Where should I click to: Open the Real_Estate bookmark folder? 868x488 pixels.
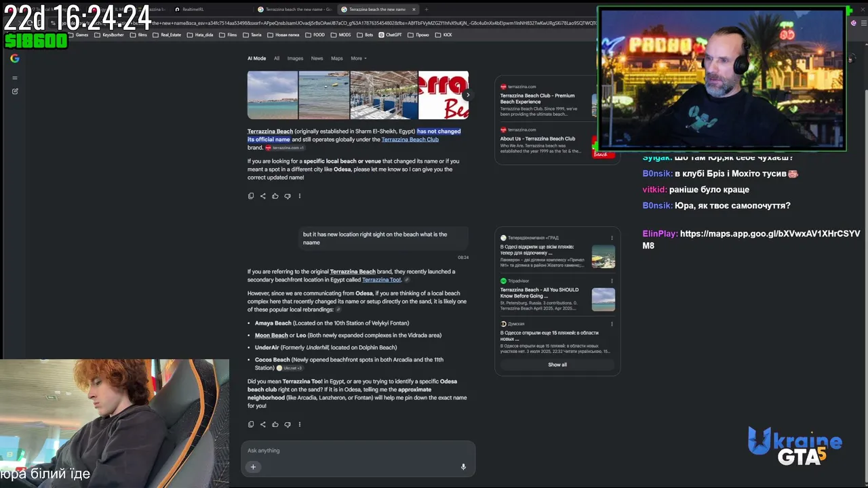pos(167,35)
